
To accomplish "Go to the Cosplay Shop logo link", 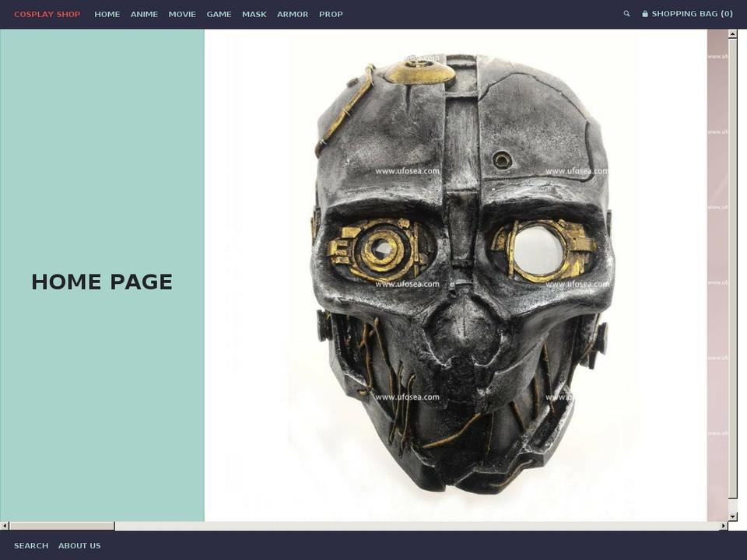I will coord(47,14).
